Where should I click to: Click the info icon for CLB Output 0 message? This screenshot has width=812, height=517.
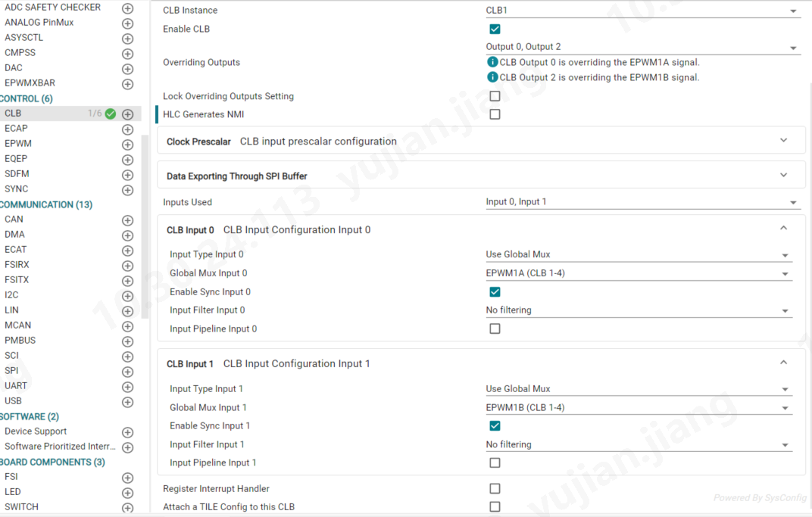pos(492,62)
